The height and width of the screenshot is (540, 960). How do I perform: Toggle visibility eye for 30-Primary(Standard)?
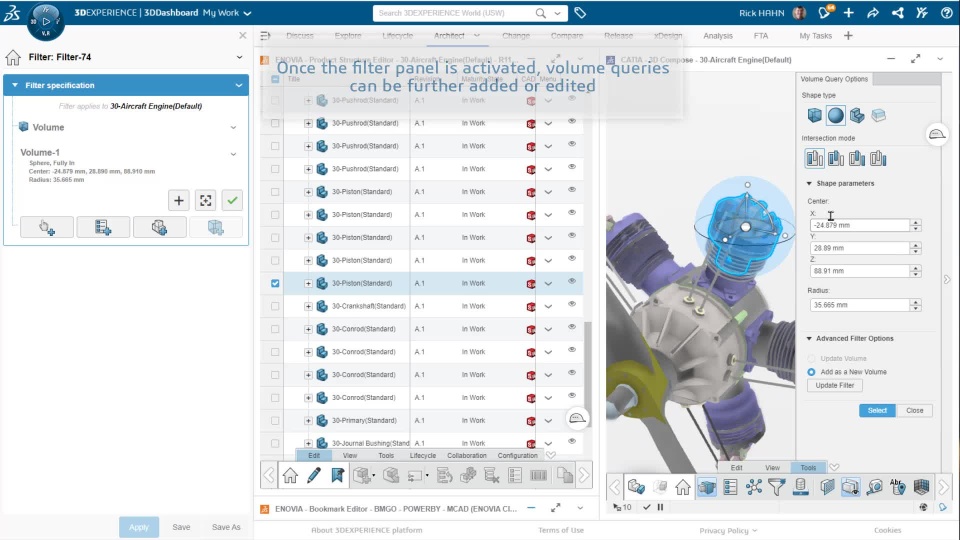(x=572, y=419)
